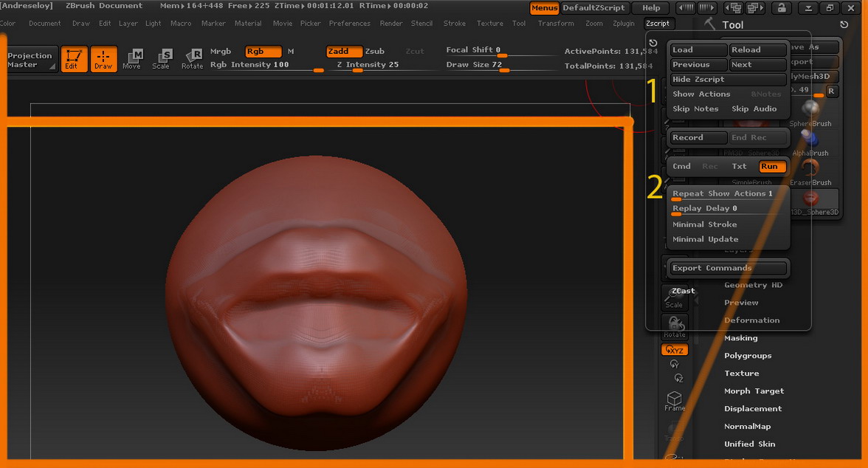
Task: Activate the Edit mode icon
Action: click(74, 59)
